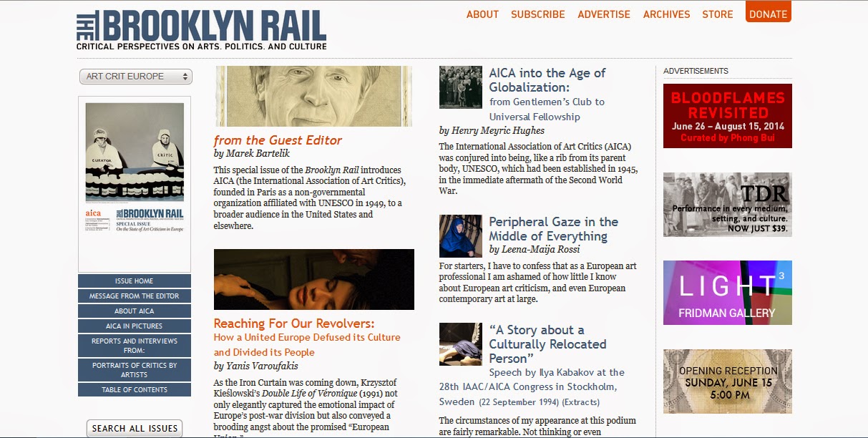Open 'Reaching For Our Revolvers' article
Viewport: 868px width, 438px height.
click(x=294, y=323)
